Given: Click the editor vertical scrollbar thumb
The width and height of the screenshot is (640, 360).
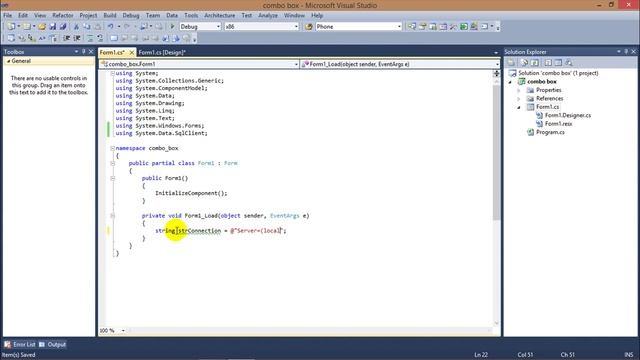Looking at the screenshot, I should 496,152.
